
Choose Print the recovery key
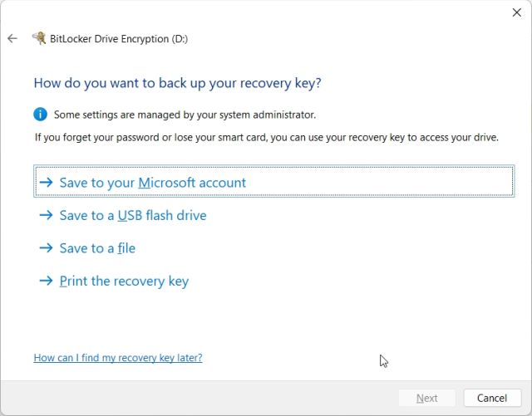124,281
